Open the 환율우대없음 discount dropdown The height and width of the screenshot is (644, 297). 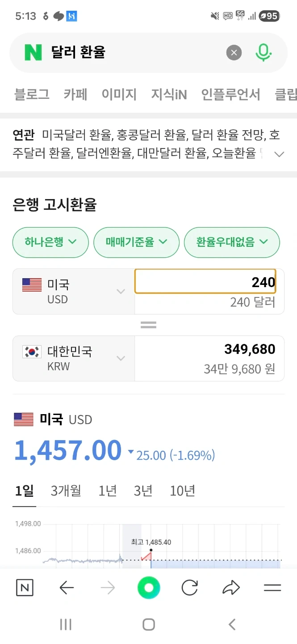[232, 242]
